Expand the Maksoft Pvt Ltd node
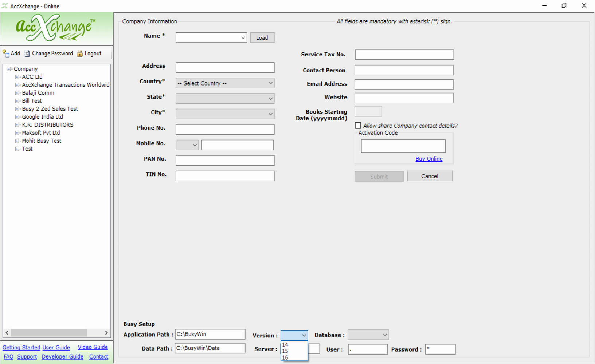The height and width of the screenshot is (364, 595). 17,133
